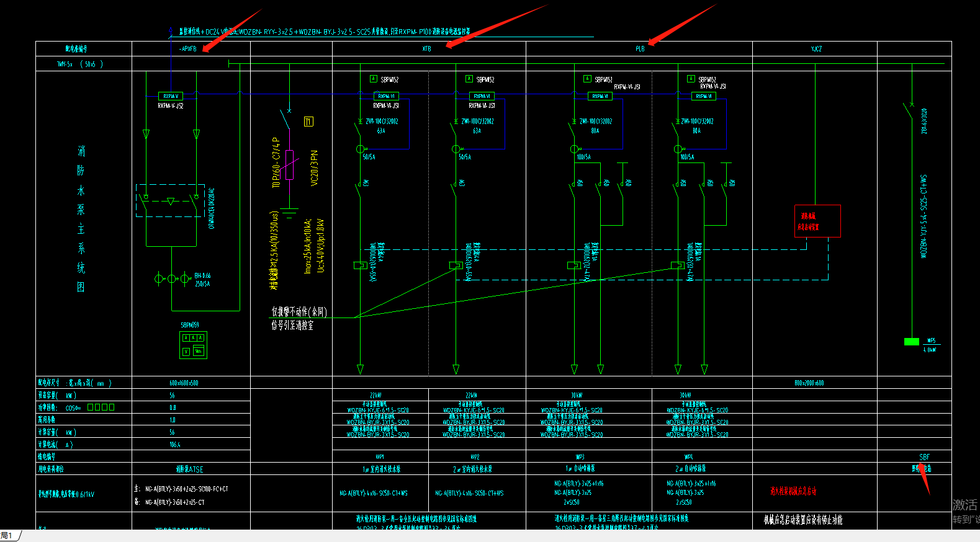Select the yellow T1 surge protector tag

pos(308,122)
